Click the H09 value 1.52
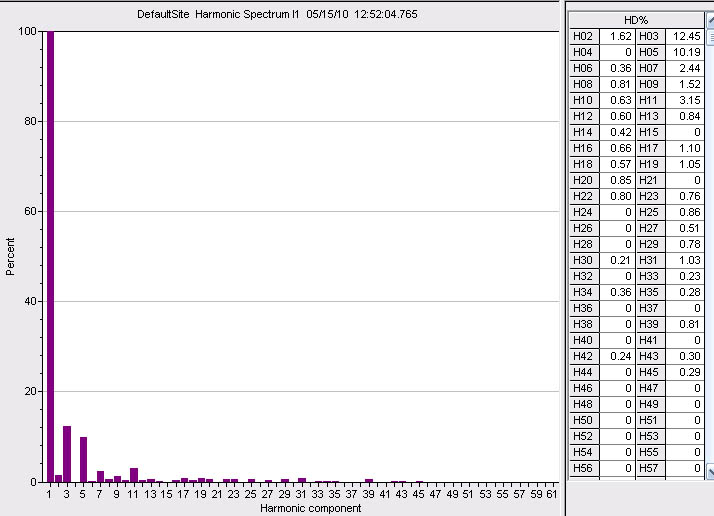 tap(684, 84)
